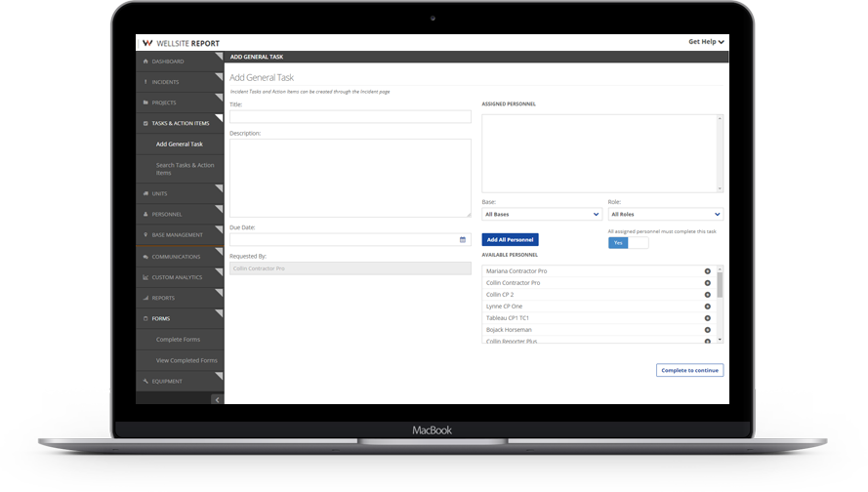Screen dimensions: 868x492
Task: Add Collin CP 2 with plus icon
Action: (x=708, y=295)
